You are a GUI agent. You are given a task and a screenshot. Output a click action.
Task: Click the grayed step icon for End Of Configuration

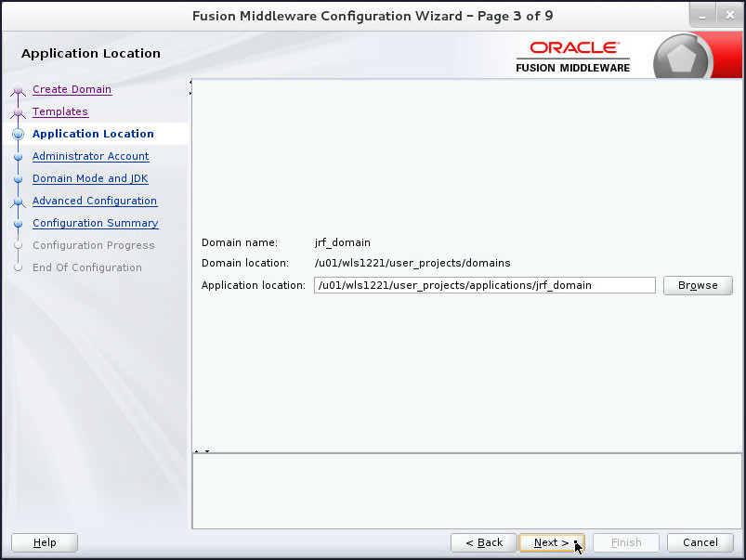(18, 267)
